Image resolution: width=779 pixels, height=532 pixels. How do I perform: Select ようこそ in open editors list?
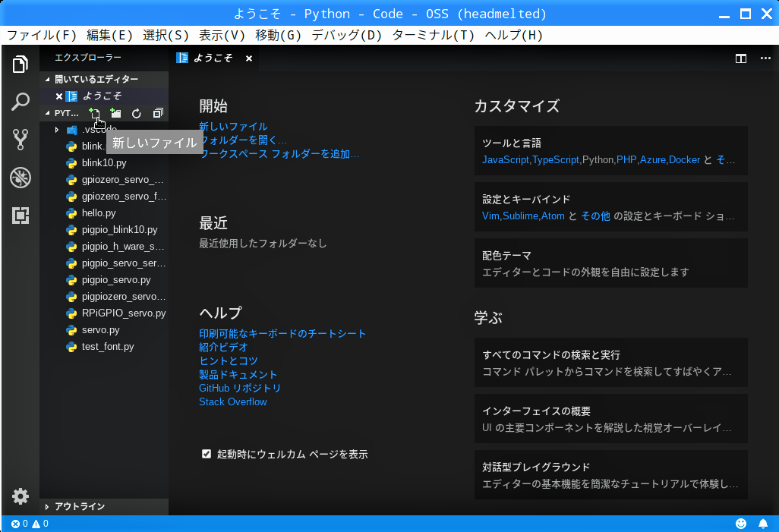coord(104,96)
